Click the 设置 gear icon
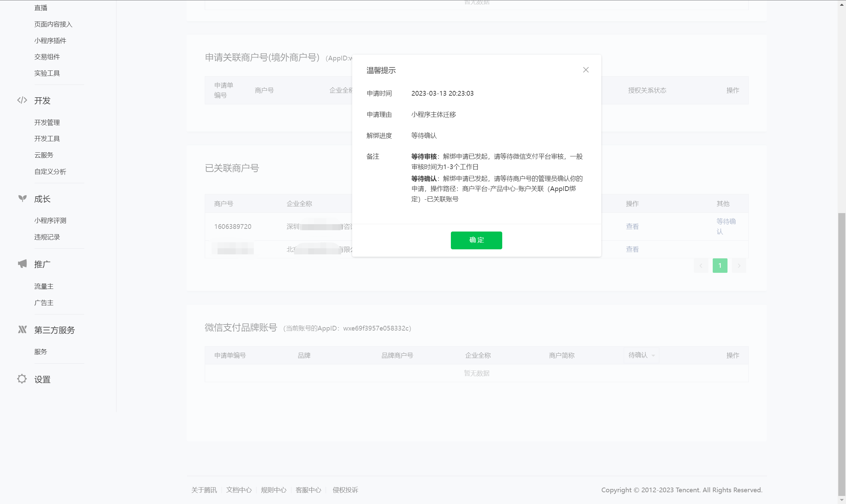846x504 pixels. point(22,379)
